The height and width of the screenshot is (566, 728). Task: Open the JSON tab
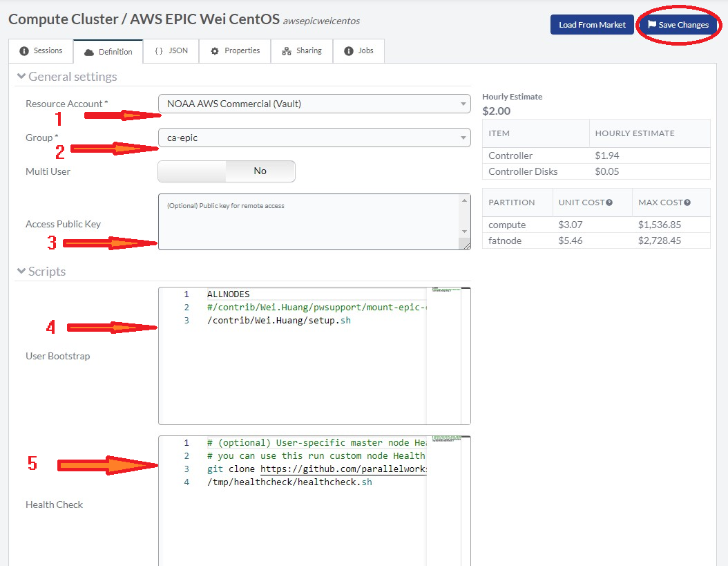171,51
